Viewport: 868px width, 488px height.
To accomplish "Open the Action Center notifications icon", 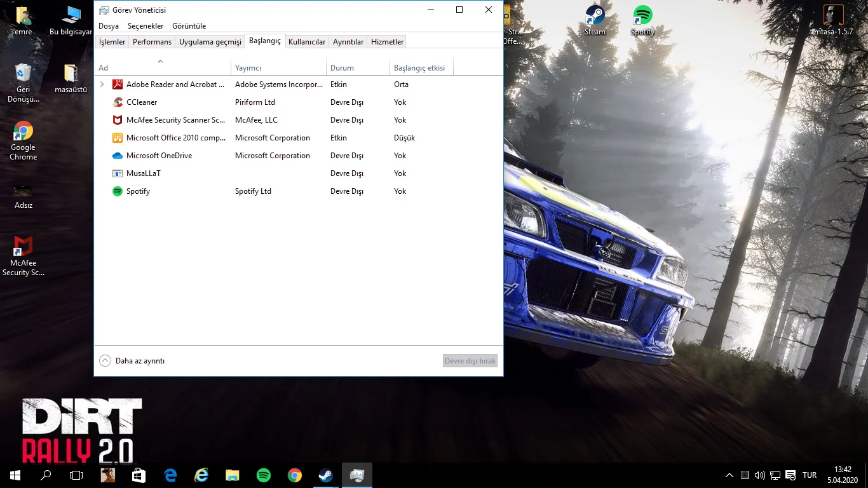I will [791, 475].
